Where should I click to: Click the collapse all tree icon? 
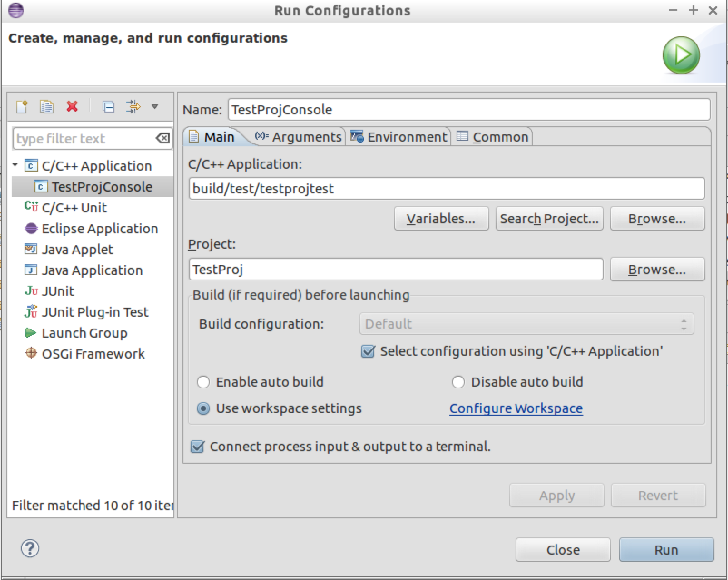pyautogui.click(x=108, y=107)
